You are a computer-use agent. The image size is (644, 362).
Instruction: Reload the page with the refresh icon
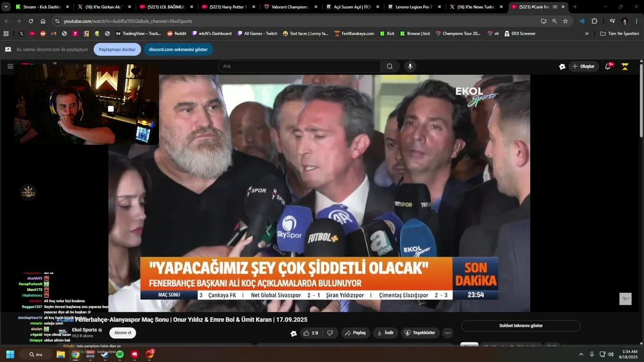(31, 21)
